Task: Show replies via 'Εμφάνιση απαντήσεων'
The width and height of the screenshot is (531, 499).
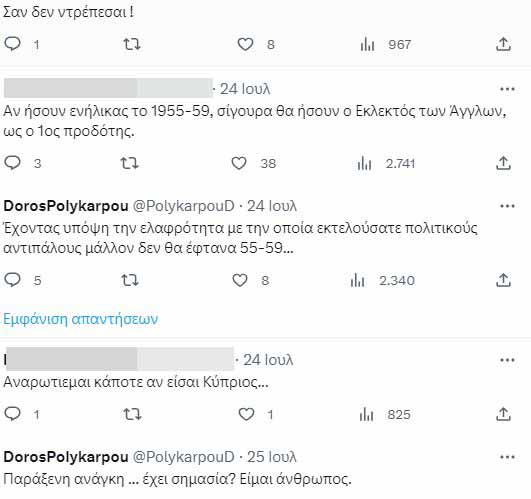Action: point(81,319)
